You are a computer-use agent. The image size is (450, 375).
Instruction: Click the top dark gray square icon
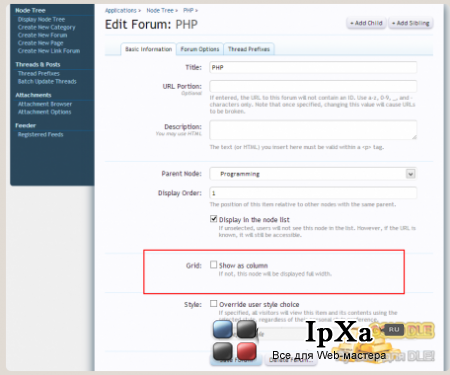point(247,329)
